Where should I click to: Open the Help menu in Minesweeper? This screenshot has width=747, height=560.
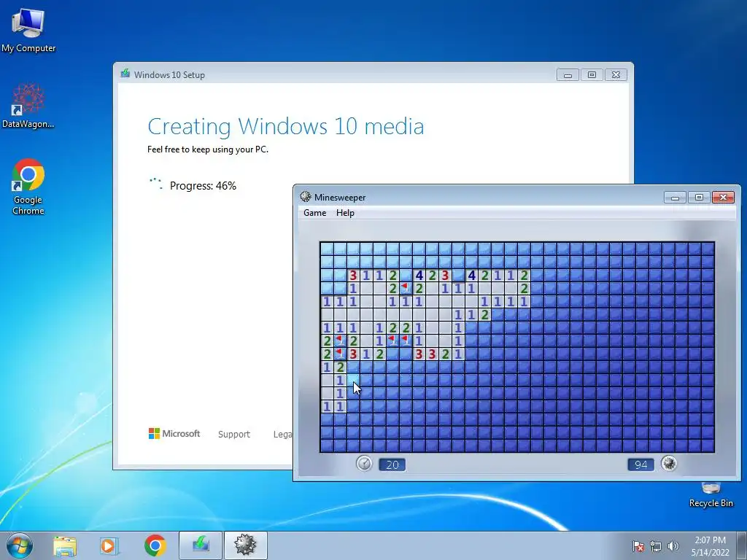click(345, 213)
